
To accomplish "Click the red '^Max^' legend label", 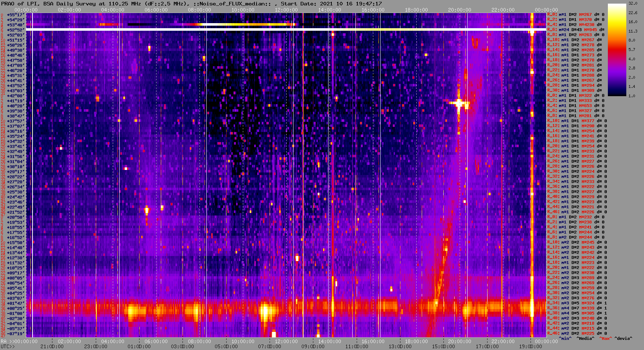I will click(x=605, y=339).
